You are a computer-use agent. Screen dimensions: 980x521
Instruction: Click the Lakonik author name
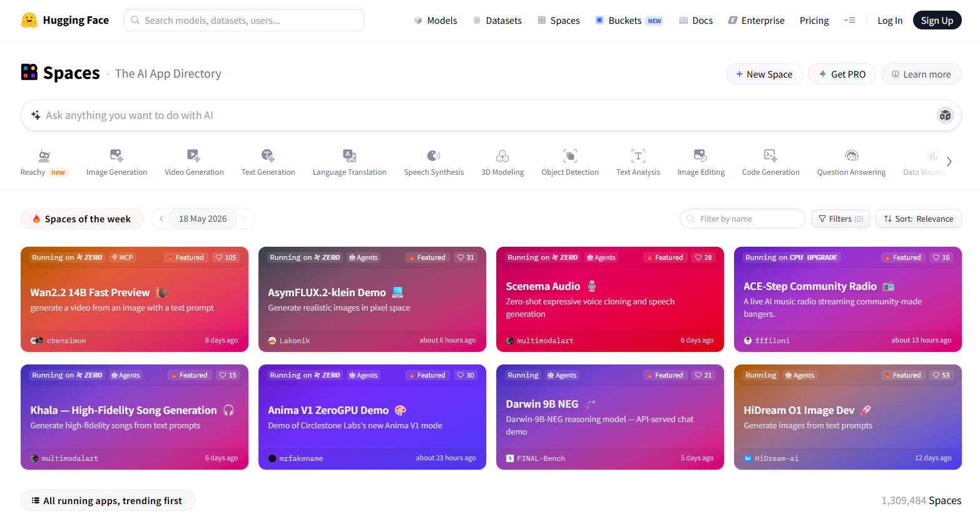point(295,341)
